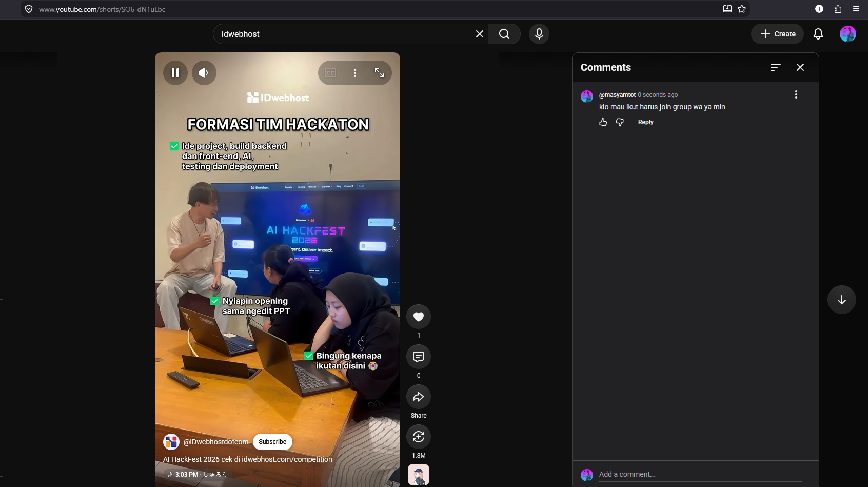Screen dimensions: 868x487
Task: Open the @masyamtot commenter profile
Action: [x=617, y=95]
